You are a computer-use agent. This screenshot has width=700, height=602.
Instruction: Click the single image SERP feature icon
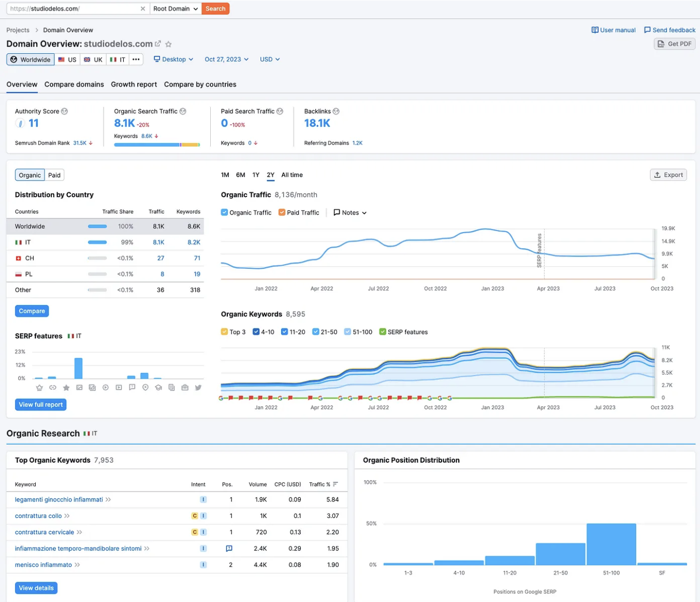tap(79, 388)
